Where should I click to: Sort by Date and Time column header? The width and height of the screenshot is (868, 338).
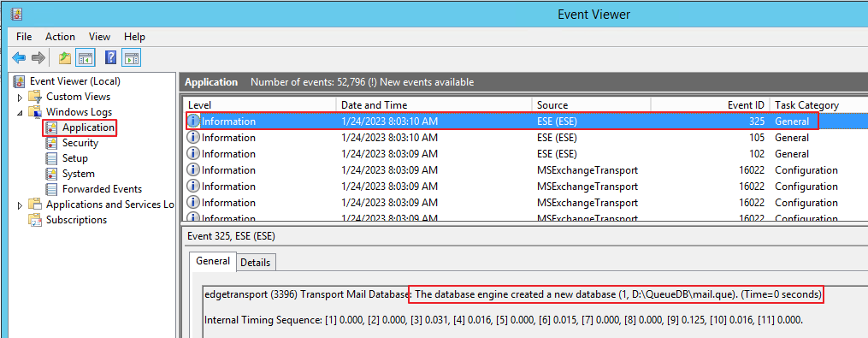(434, 104)
